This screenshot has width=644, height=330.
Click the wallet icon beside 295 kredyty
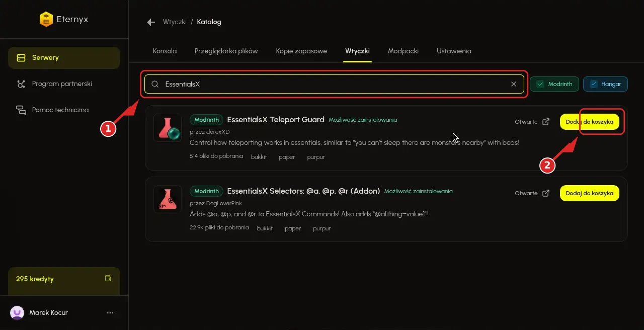point(108,278)
